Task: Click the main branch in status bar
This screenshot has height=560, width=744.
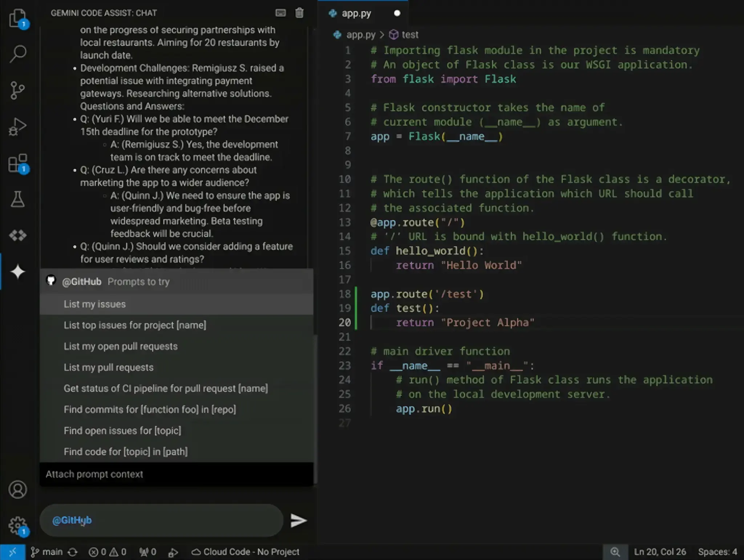Action: coord(47,552)
